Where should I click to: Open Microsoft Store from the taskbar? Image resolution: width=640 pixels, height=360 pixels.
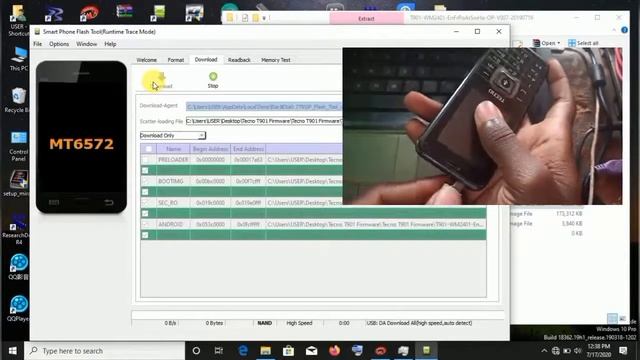coord(289,351)
